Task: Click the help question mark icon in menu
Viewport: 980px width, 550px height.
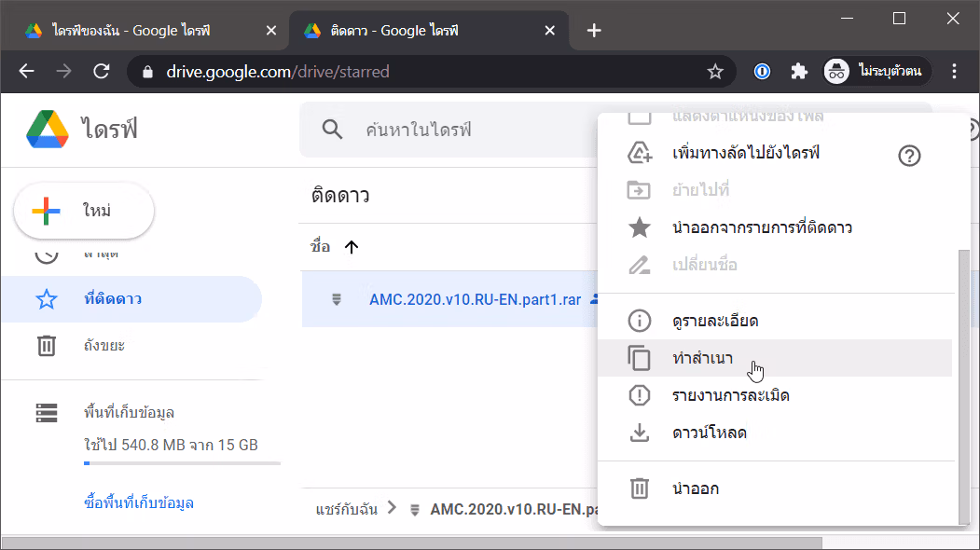Action: (909, 156)
